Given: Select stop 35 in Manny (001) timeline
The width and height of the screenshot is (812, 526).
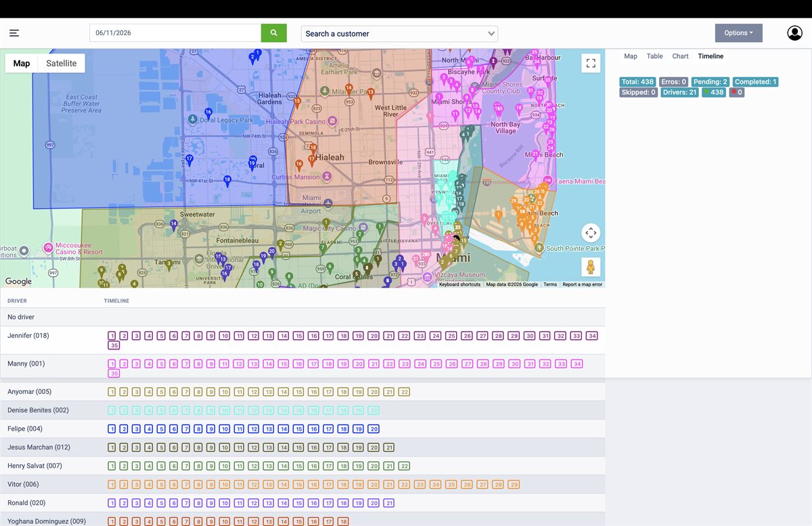Looking at the screenshot, I should (x=114, y=374).
